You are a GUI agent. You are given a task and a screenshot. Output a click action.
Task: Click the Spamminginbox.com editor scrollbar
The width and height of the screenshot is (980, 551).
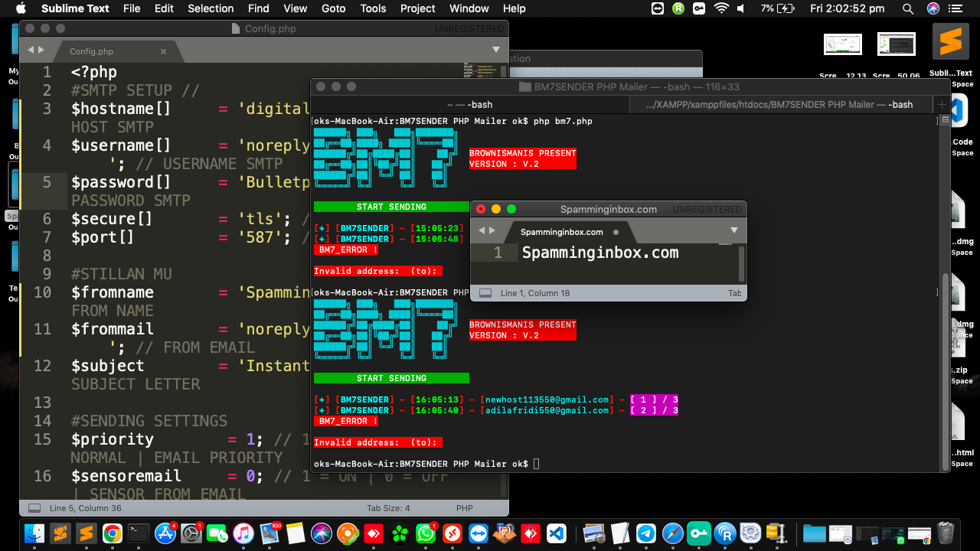tap(741, 262)
